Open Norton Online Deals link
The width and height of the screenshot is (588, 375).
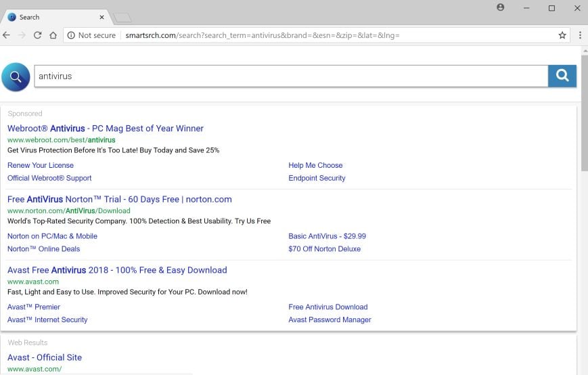44,249
